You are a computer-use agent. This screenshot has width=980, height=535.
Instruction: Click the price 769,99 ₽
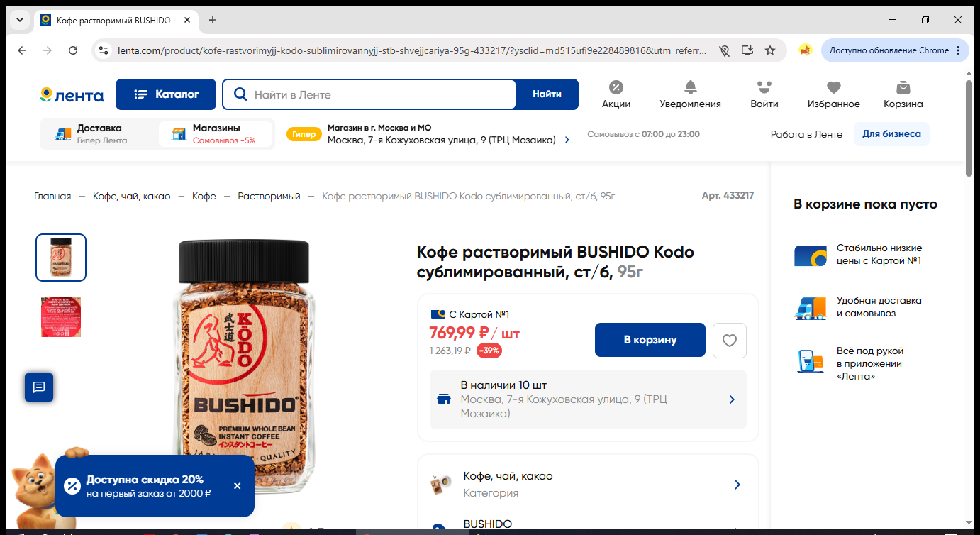tap(460, 333)
